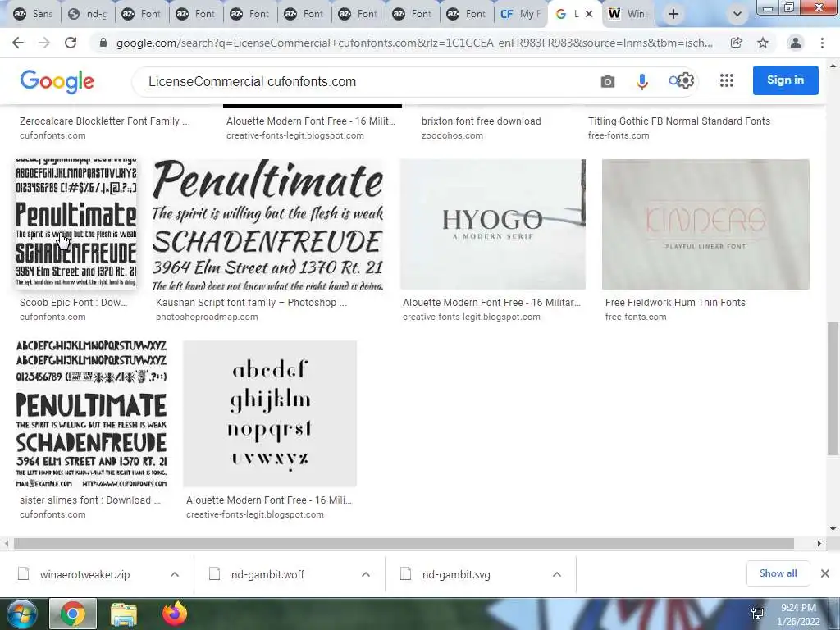Open the tab search dropdown arrow
Image resolution: width=840 pixels, height=630 pixels.
[x=737, y=14]
